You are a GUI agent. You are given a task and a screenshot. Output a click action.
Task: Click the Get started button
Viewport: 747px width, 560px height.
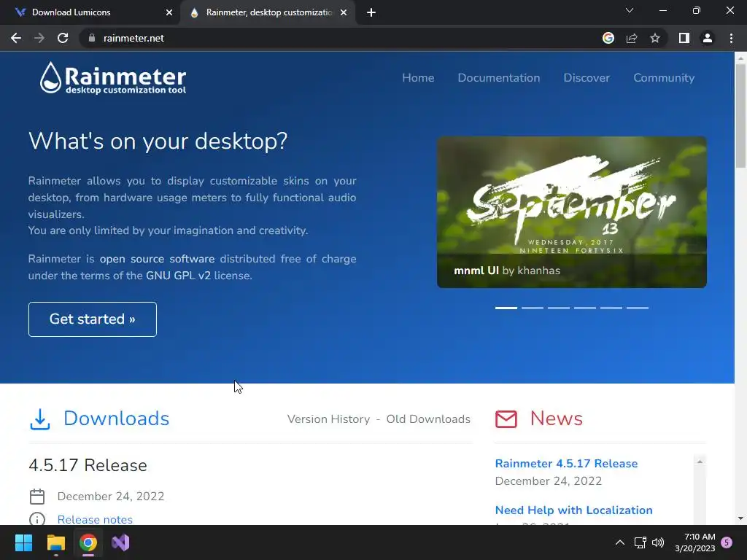(x=93, y=319)
